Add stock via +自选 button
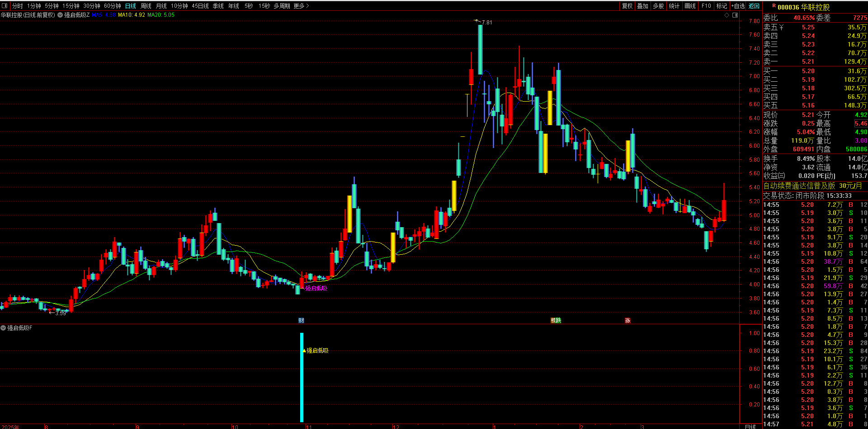 pyautogui.click(x=738, y=6)
